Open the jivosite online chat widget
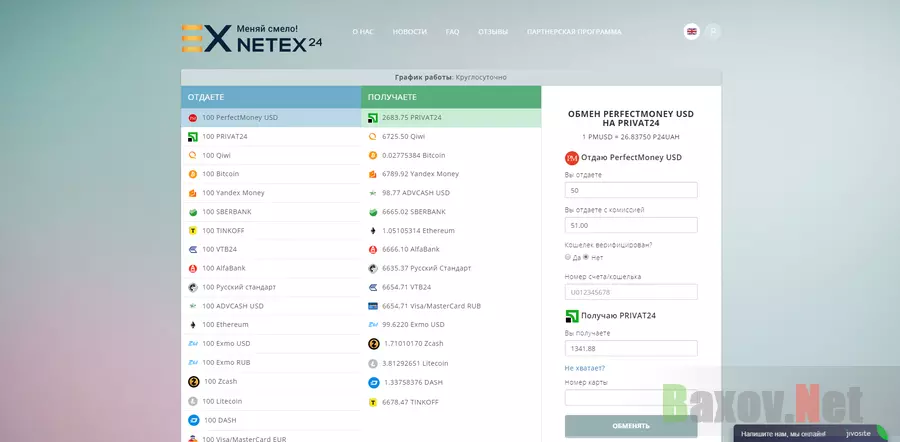 point(812,433)
